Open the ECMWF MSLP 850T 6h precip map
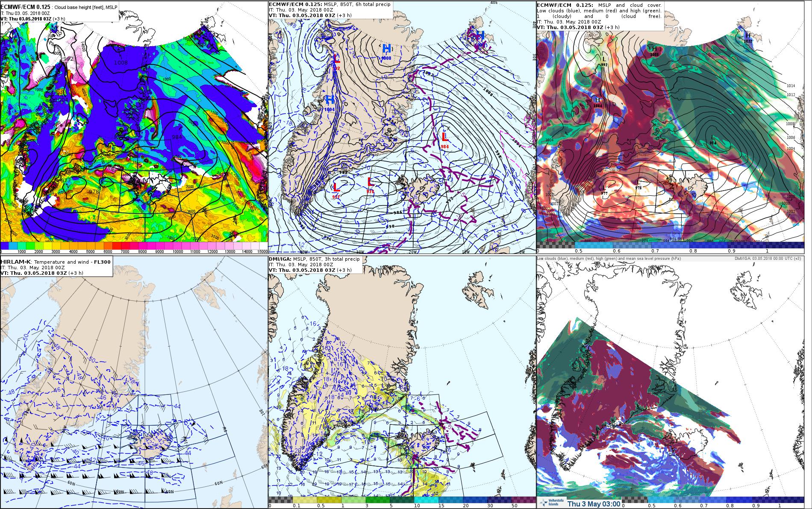The image size is (812, 509). point(402,127)
